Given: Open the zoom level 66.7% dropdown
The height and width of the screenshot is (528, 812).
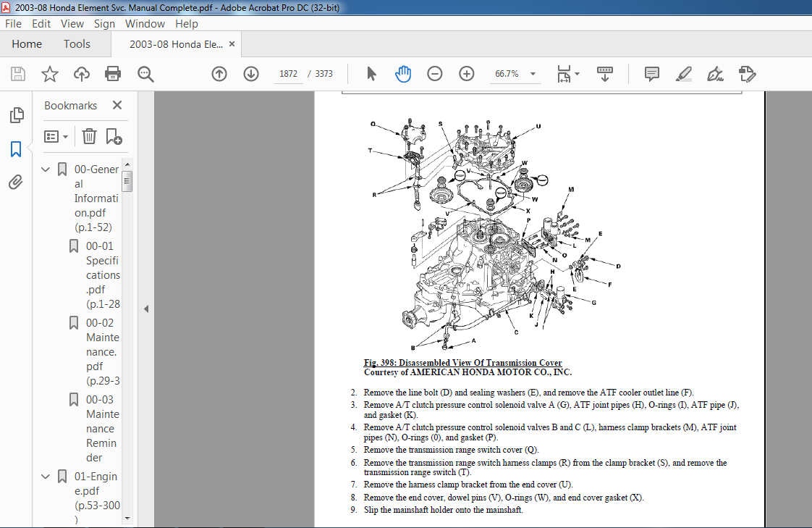Looking at the screenshot, I should click(533, 74).
